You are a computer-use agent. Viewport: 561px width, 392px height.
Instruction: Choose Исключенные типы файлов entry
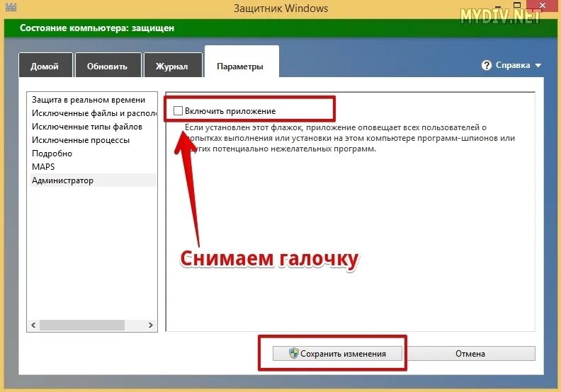pos(92,127)
